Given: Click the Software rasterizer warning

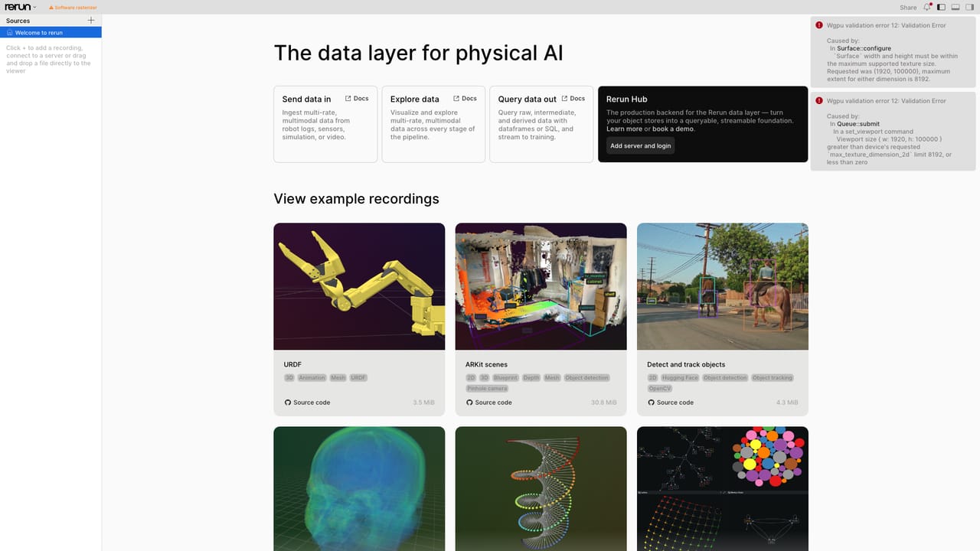Looking at the screenshot, I should (73, 7).
